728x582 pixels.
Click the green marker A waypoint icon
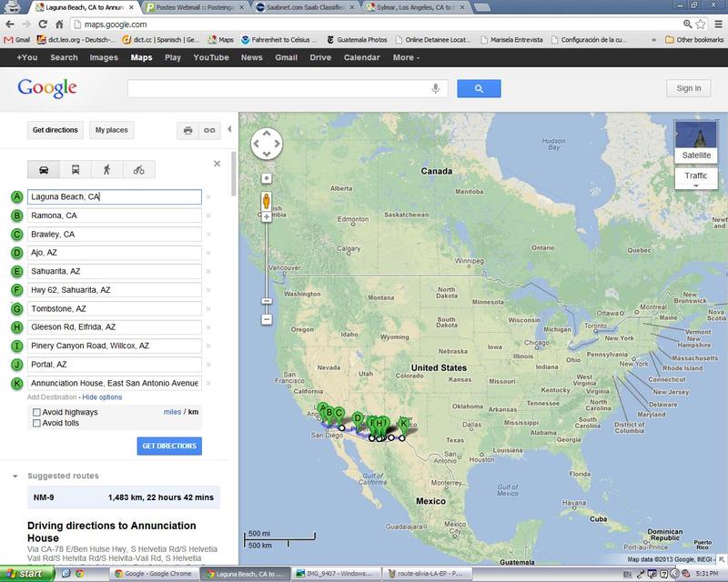16,196
